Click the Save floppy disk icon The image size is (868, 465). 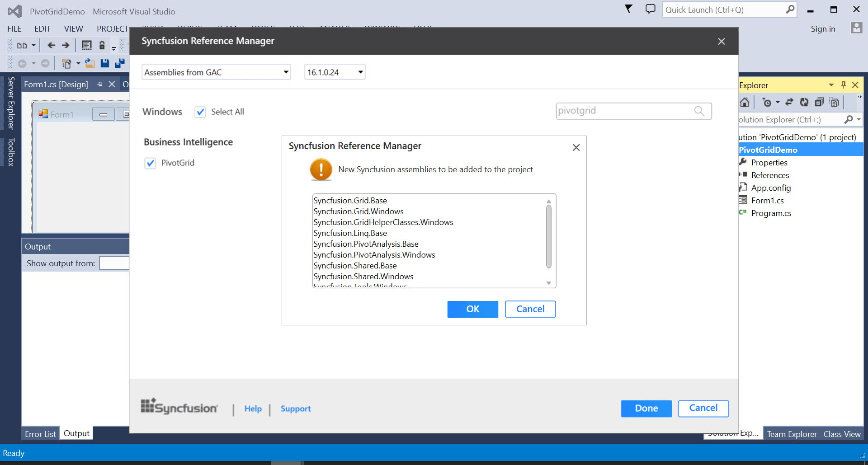coord(105,63)
